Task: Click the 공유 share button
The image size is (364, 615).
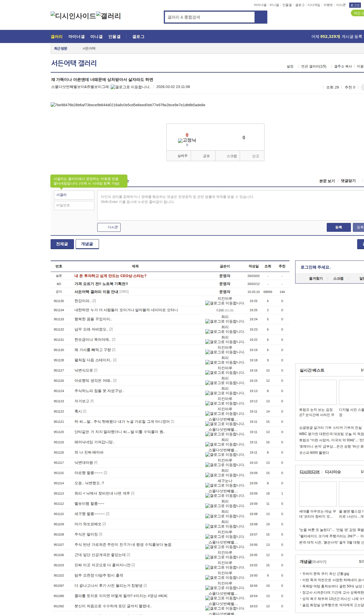Action: click(203, 156)
